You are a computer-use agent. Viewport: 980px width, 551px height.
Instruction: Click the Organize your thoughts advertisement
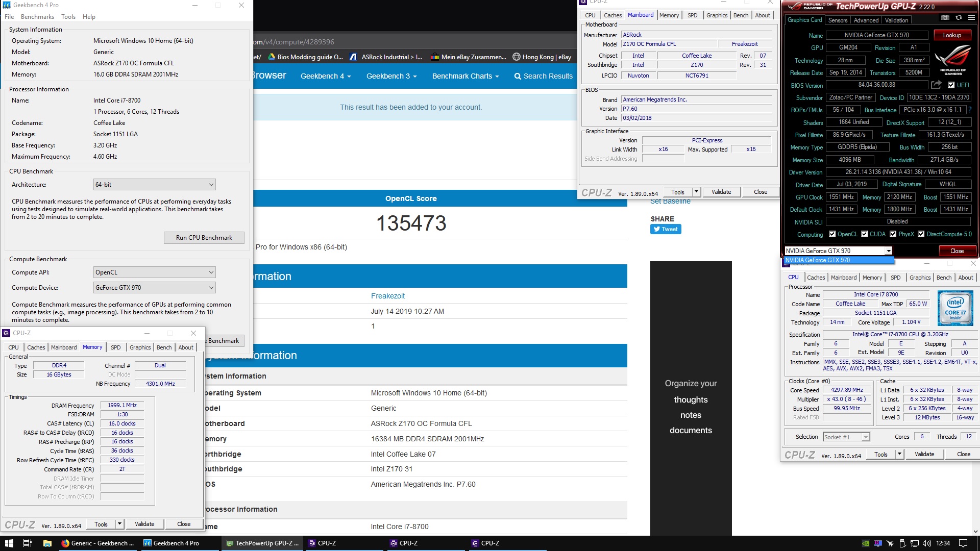[691, 398]
